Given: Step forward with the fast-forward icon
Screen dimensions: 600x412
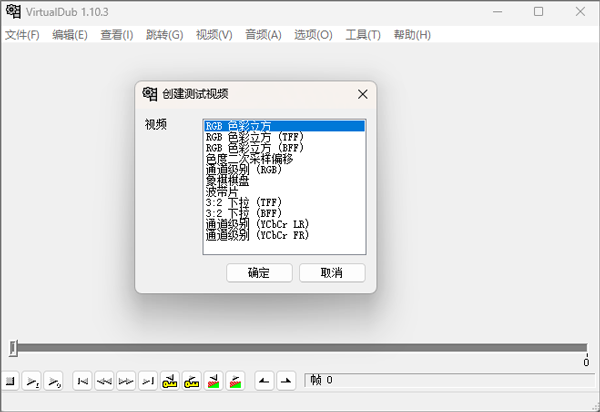Looking at the screenshot, I should coord(126,381).
